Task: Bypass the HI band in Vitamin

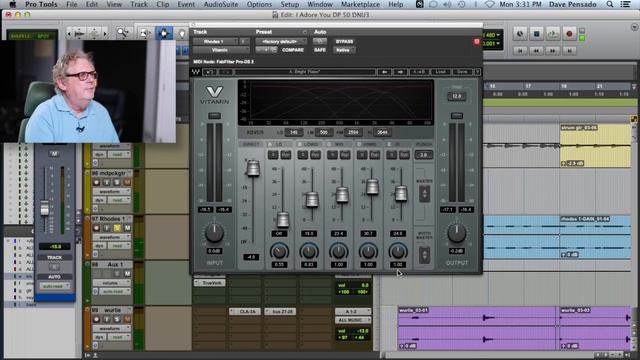Action: 404,155
